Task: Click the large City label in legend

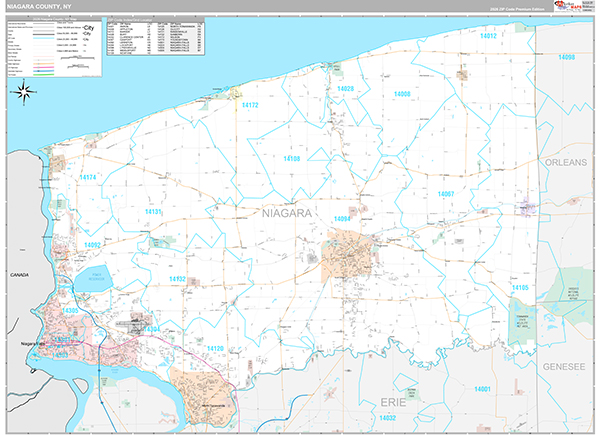Action: pos(89,28)
